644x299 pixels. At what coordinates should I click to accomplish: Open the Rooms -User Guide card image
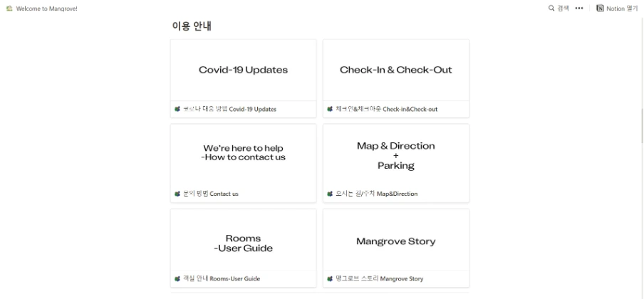243,240
